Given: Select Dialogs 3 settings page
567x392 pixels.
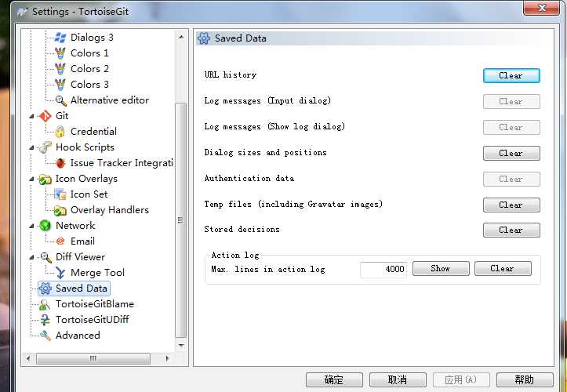Looking at the screenshot, I should [x=92, y=38].
